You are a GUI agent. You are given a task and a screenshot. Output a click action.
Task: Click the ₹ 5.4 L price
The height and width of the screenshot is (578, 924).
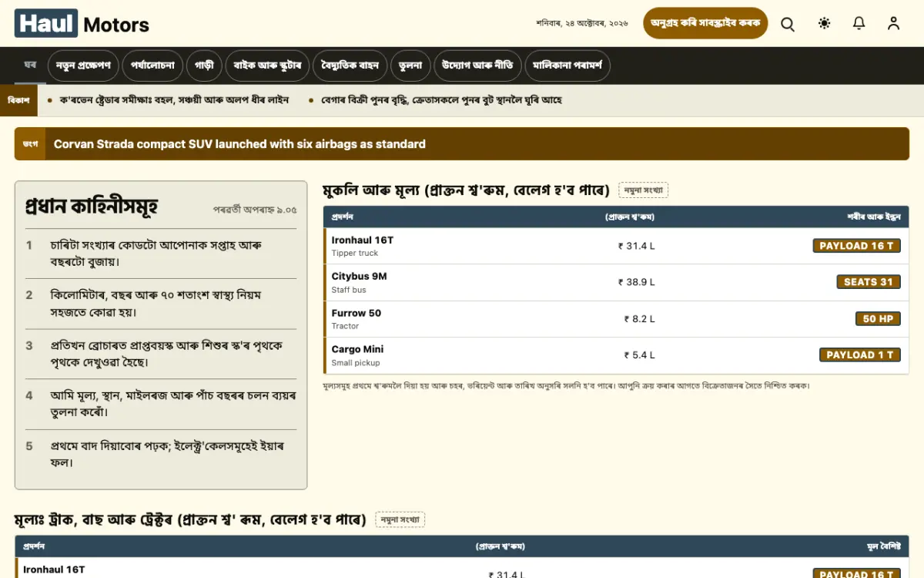[640, 355]
